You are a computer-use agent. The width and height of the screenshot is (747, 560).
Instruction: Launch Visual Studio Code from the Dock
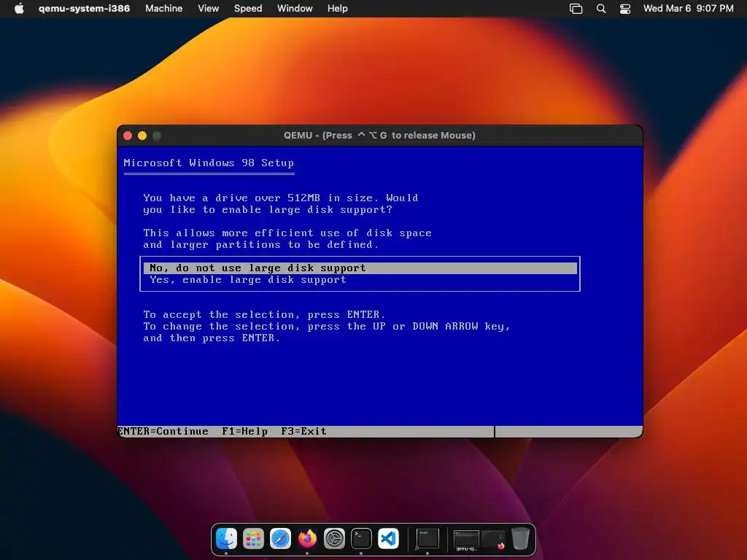388,539
